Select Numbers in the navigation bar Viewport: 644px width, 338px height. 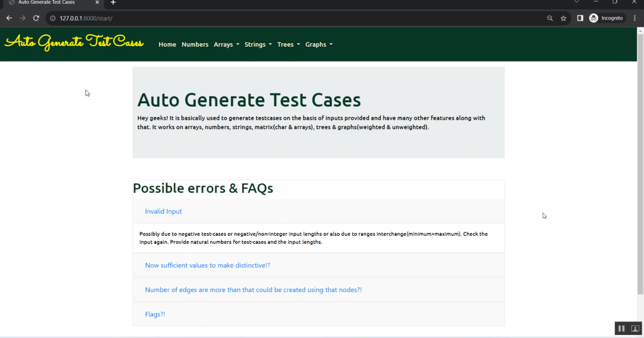(195, 45)
